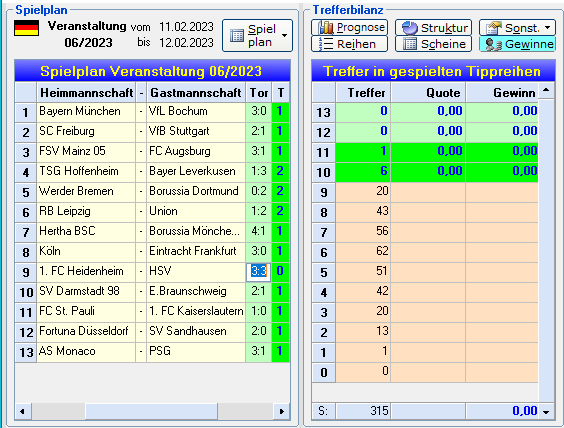Screen dimensions: 564x428
Task: Click the Heimmannschaft column header
Action: click(86, 92)
